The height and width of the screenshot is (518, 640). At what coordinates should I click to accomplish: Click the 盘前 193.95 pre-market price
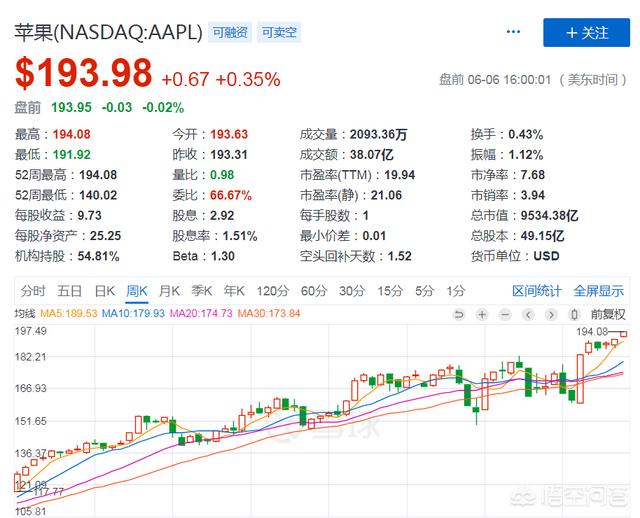71,108
